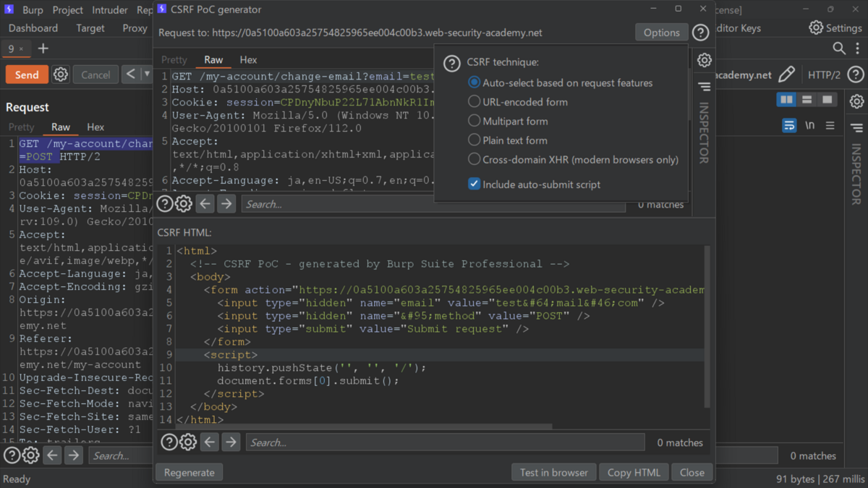Click the Close button at dialog bottom
The image size is (868, 488).
point(692,472)
